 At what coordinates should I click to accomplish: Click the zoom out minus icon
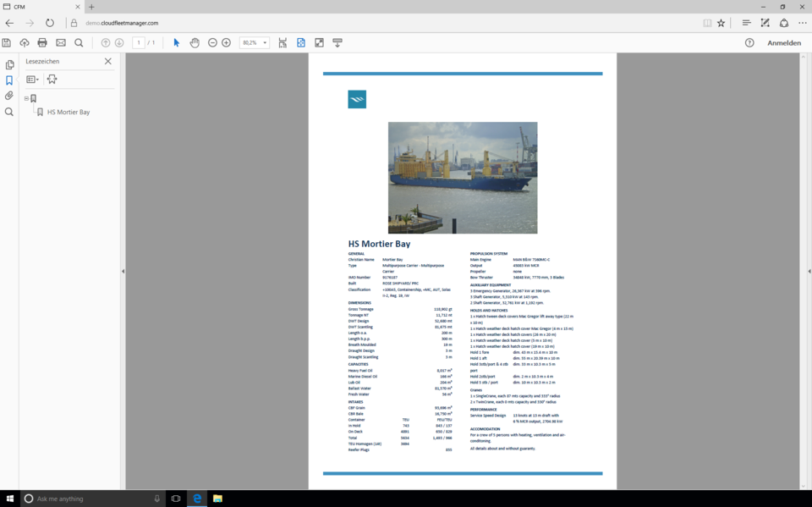click(212, 43)
